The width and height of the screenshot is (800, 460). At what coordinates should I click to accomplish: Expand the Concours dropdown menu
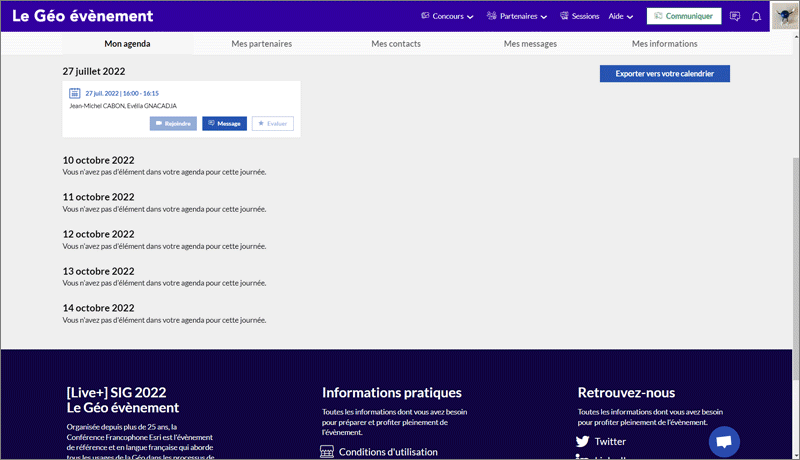[447, 16]
